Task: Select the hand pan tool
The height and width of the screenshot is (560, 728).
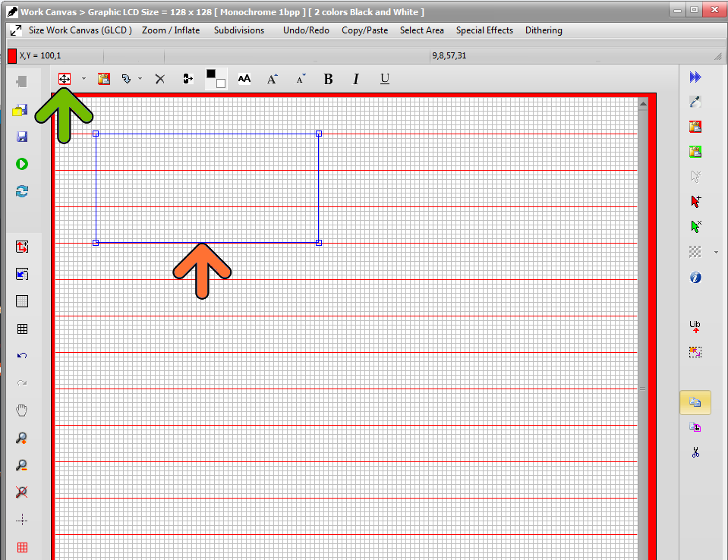Action: point(22,411)
